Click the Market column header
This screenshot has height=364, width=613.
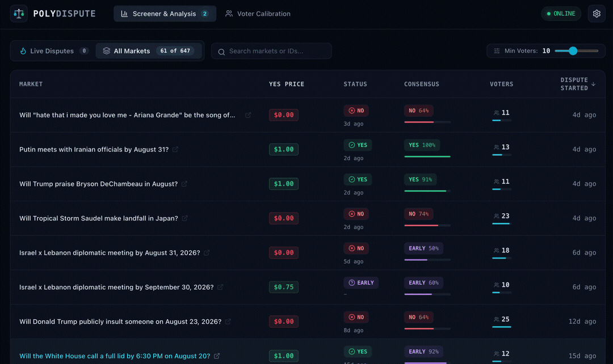tap(31, 84)
